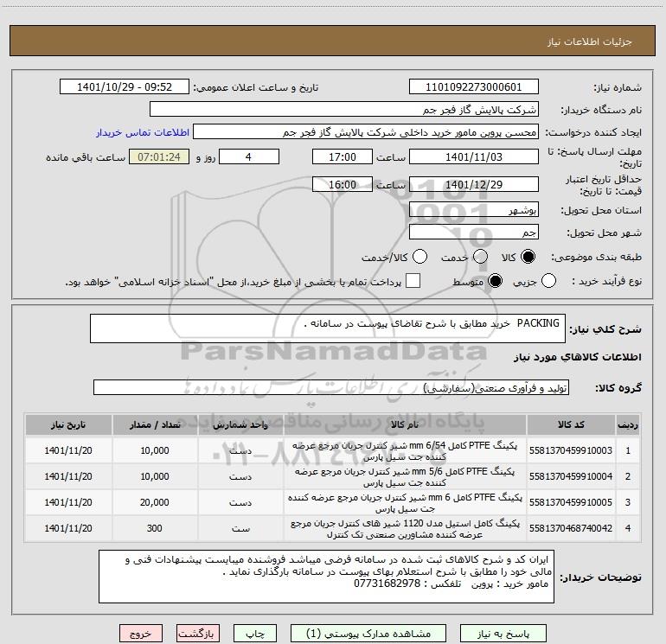Viewport: 666px width, 644px height.
Task: Click the کد کالا column header
Action: (571, 425)
